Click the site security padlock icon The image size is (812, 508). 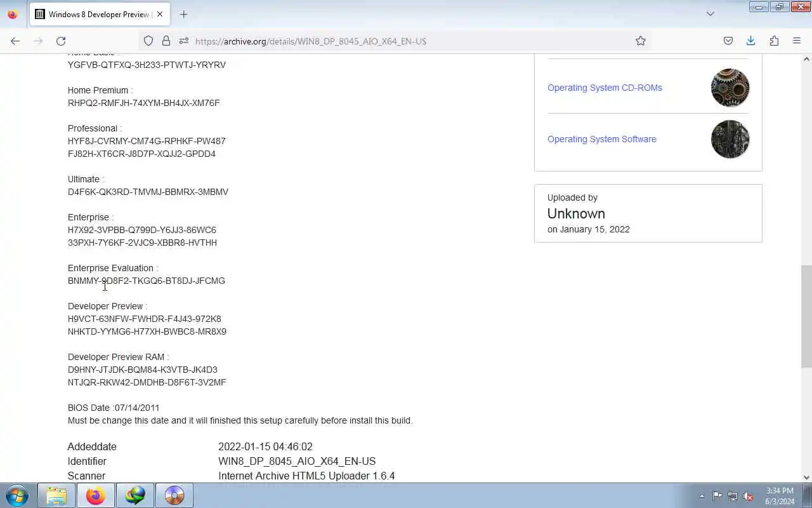click(x=166, y=41)
